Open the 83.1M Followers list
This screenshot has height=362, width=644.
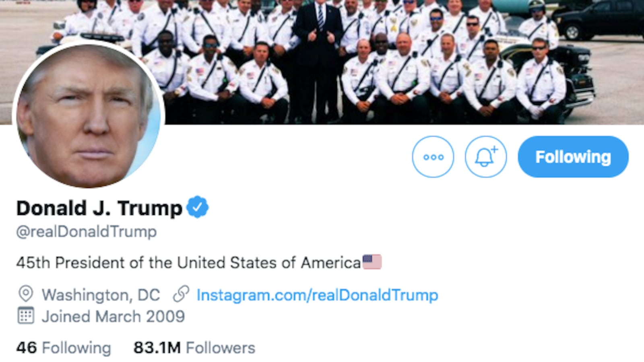194,348
